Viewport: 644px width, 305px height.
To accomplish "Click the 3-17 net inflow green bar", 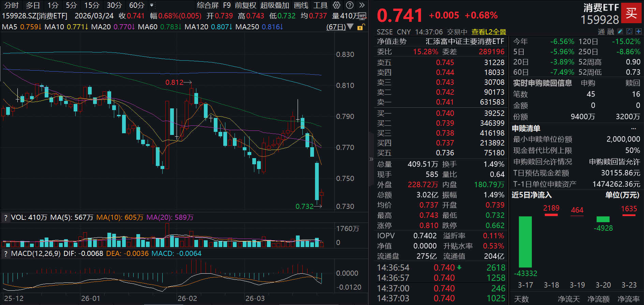I will pos(525,242).
